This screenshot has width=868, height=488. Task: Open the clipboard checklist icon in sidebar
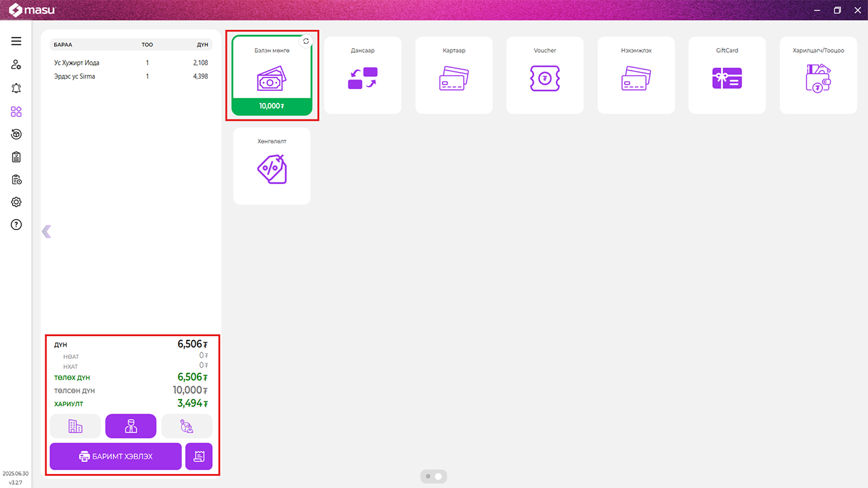click(x=16, y=157)
